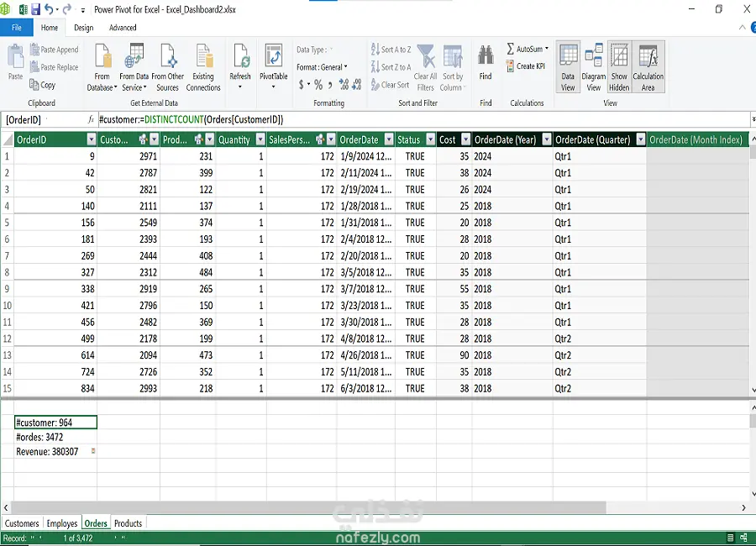
Task: Click the Redo arrow in title bar
Action: point(66,9)
